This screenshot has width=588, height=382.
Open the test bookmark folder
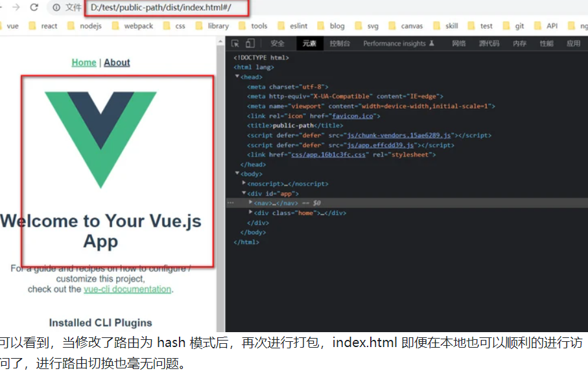pyautogui.click(x=480, y=26)
